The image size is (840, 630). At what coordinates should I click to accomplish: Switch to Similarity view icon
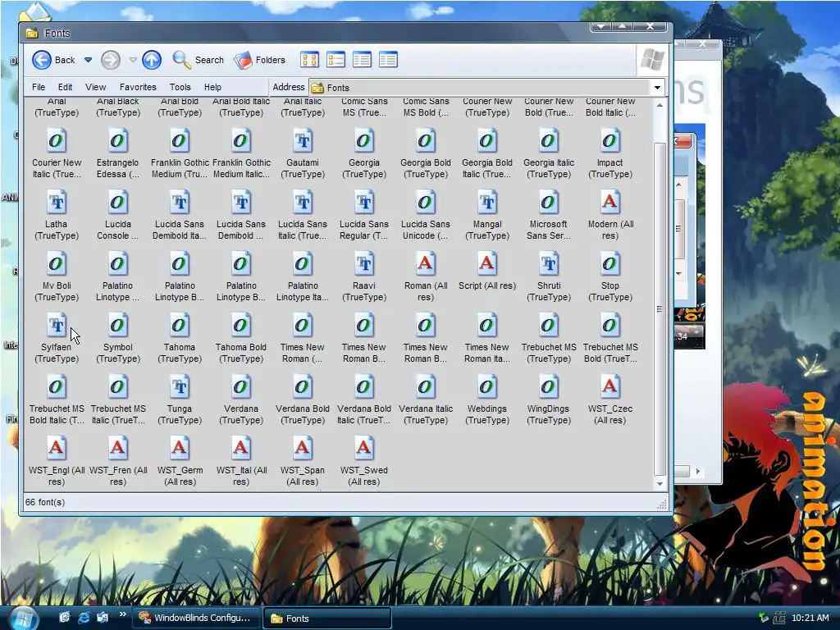tap(362, 60)
